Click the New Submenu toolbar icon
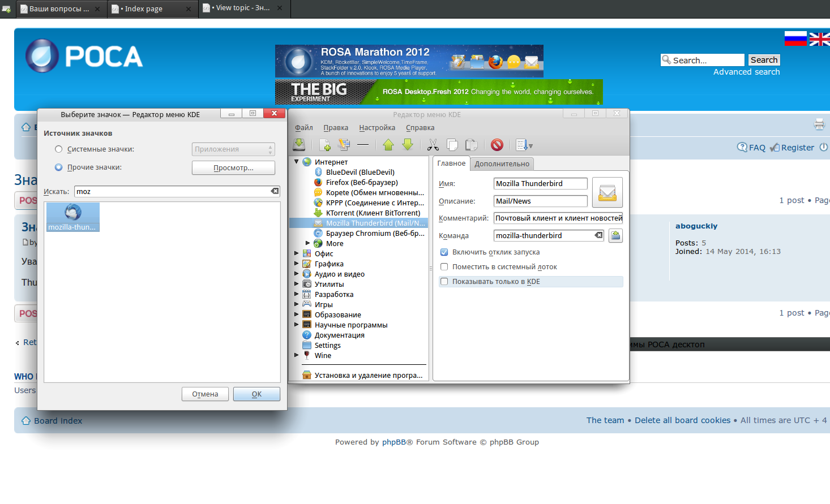This screenshot has height=504, width=830. click(x=344, y=145)
